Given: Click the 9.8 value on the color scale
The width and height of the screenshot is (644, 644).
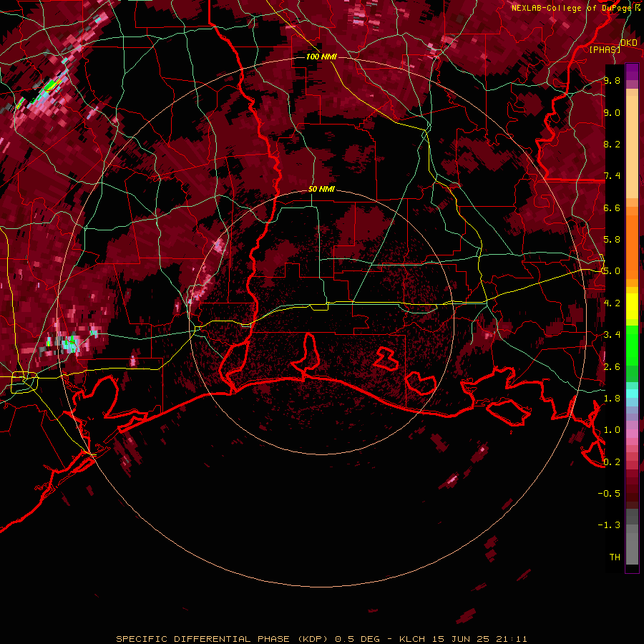Looking at the screenshot, I should (612, 80).
